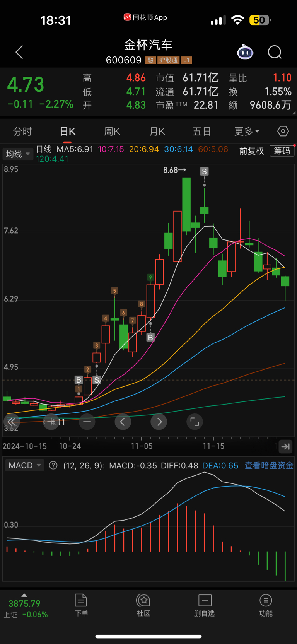Tap the S sell marker at peak
Image resolution: width=297 pixels, height=644 pixels.
[x=204, y=171]
